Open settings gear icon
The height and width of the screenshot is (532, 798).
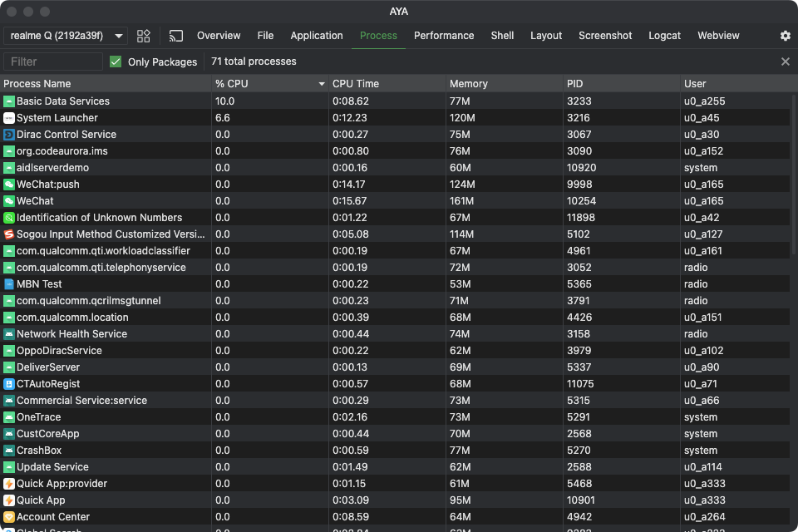pos(786,36)
